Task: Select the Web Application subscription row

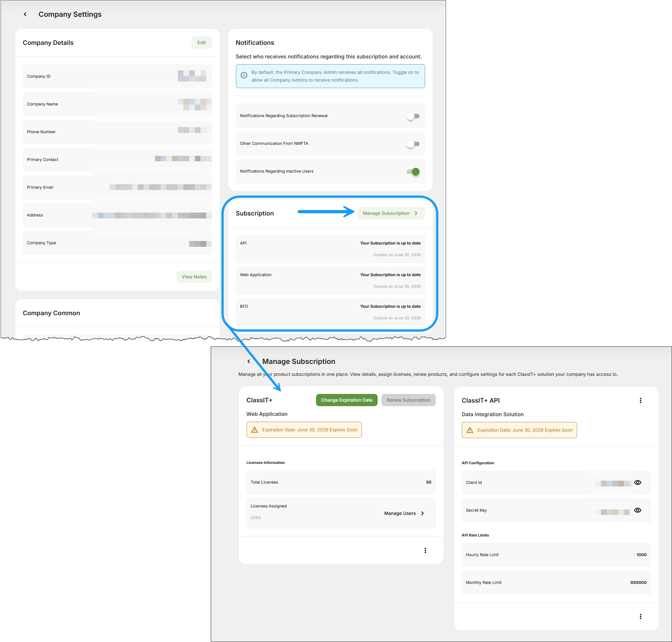Action: 330,281
